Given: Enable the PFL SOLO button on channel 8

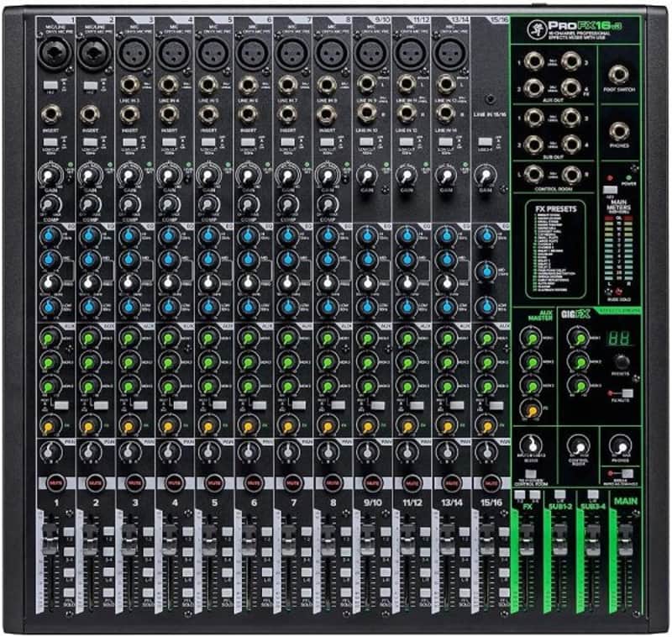Looking at the screenshot, I should click(x=345, y=592).
